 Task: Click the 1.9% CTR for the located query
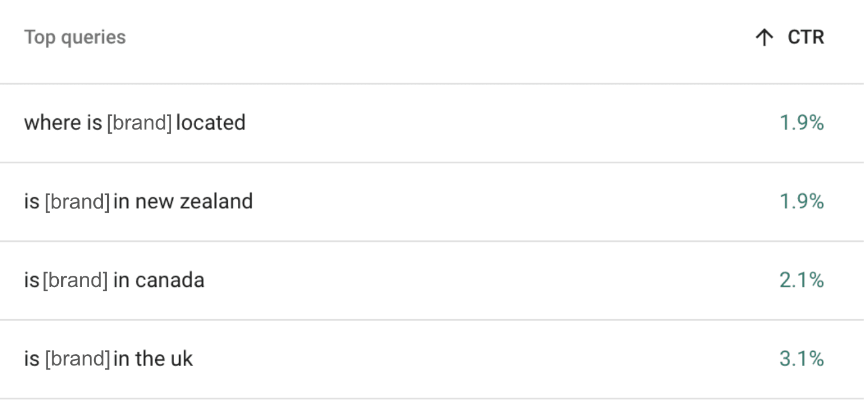(801, 123)
